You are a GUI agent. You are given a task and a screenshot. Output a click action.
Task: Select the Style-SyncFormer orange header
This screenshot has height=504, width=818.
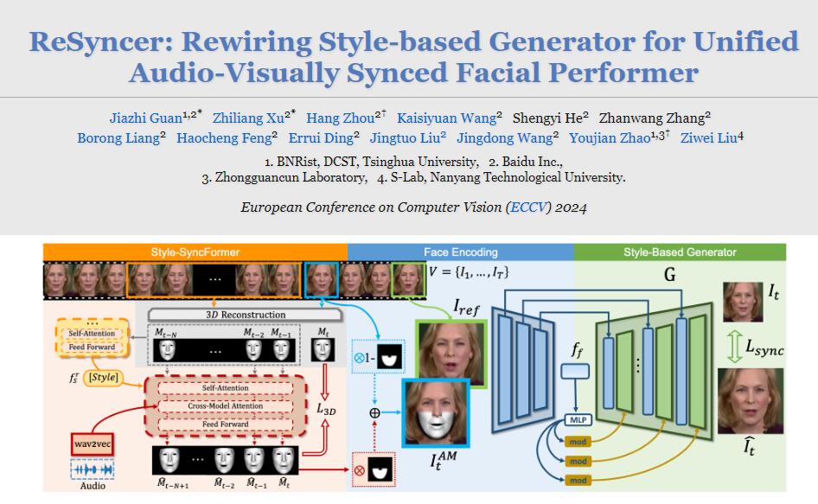pos(195,252)
